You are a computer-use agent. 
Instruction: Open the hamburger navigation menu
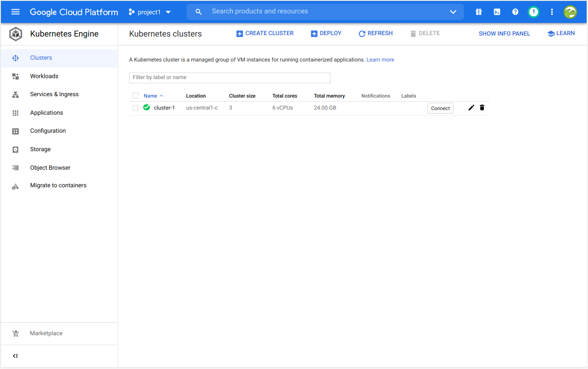15,12
